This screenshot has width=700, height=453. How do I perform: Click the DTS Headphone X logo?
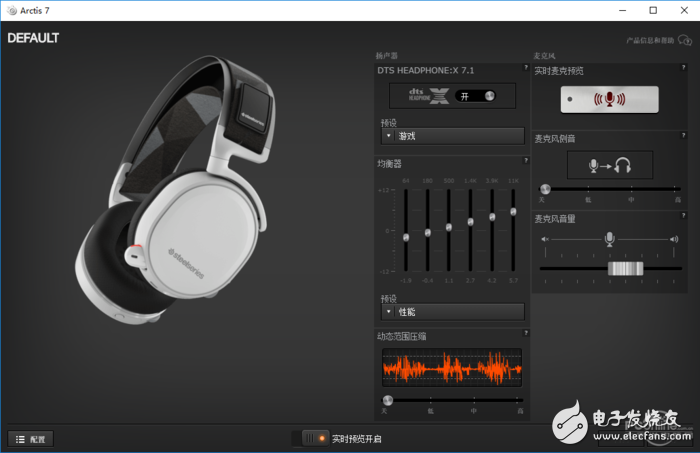(x=429, y=96)
